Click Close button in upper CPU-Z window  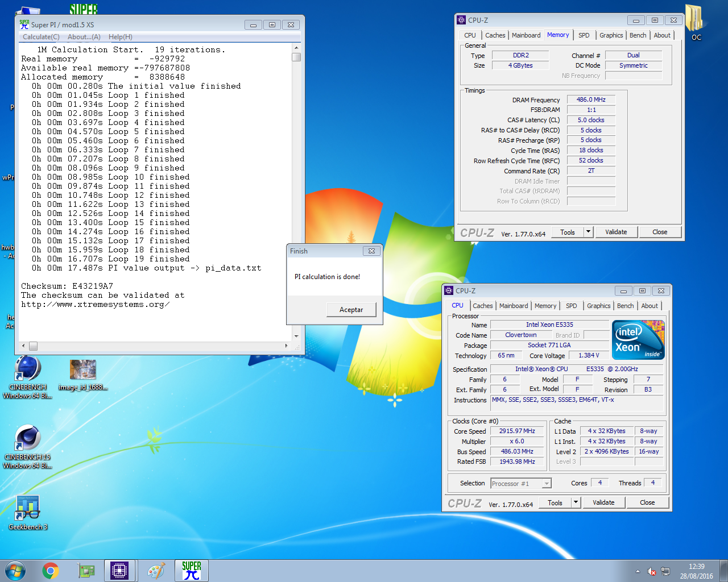coord(660,232)
